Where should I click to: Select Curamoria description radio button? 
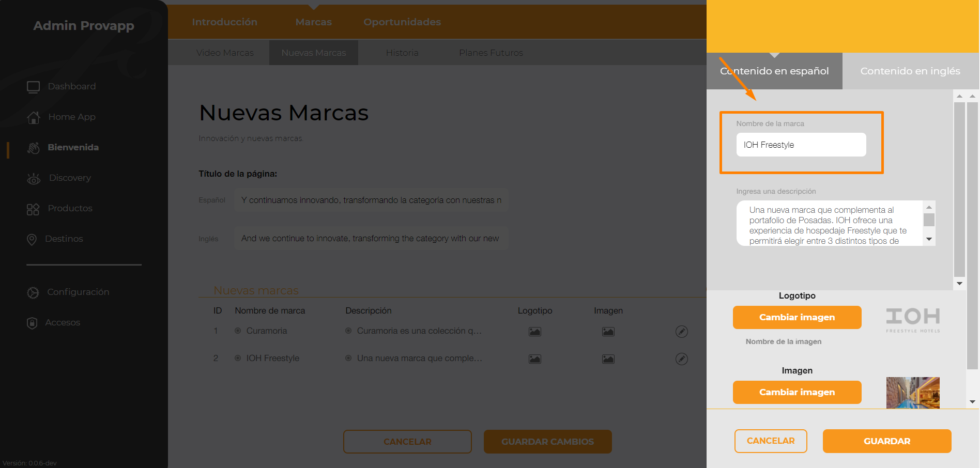click(348, 331)
